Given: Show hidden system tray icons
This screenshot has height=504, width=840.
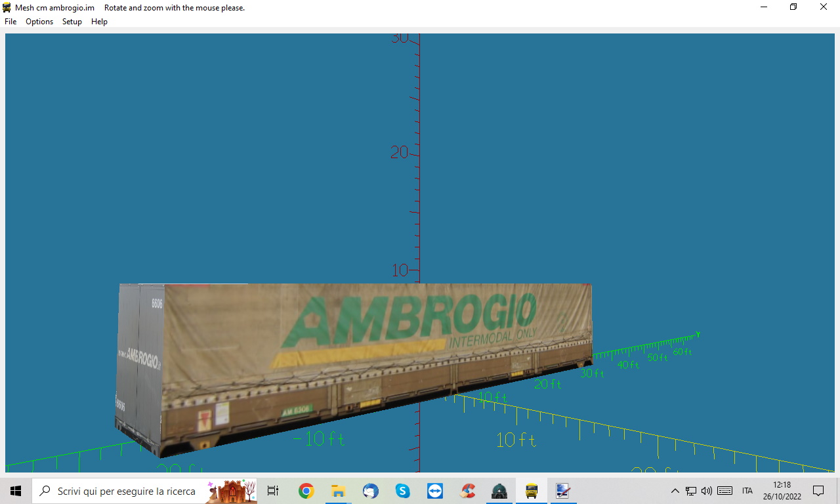Looking at the screenshot, I should (675, 491).
